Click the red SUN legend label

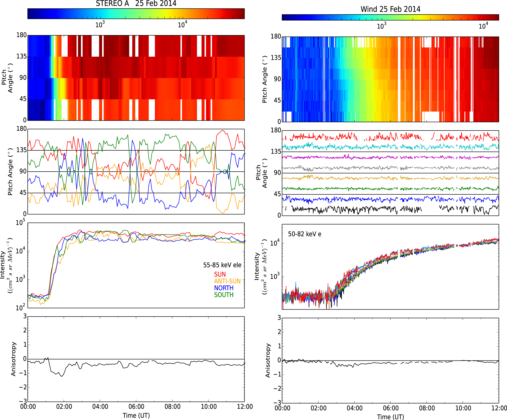[x=220, y=274]
